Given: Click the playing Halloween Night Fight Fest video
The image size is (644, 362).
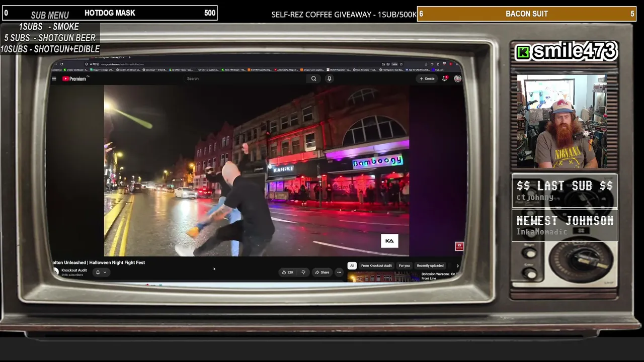Looking at the screenshot, I should click(257, 170).
